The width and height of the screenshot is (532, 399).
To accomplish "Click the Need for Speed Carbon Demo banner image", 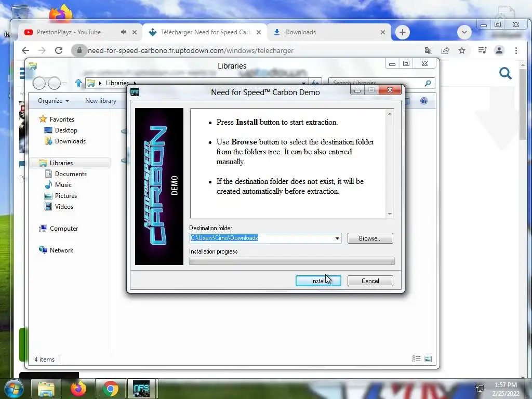I will 159,187.
